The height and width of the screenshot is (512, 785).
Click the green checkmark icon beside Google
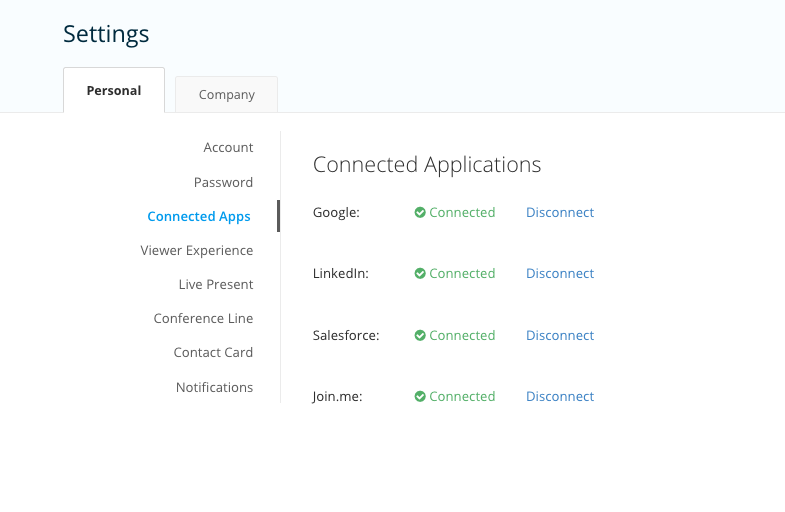(x=420, y=213)
